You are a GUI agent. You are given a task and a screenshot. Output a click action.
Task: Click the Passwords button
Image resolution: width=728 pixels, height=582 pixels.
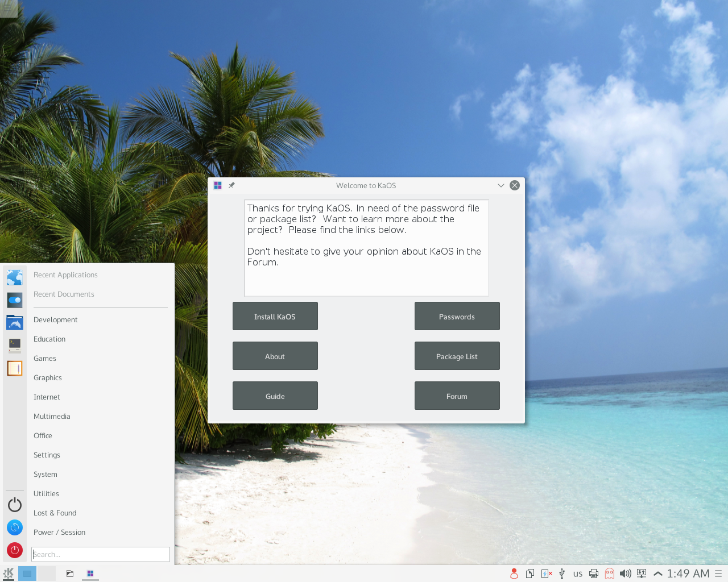click(x=457, y=316)
